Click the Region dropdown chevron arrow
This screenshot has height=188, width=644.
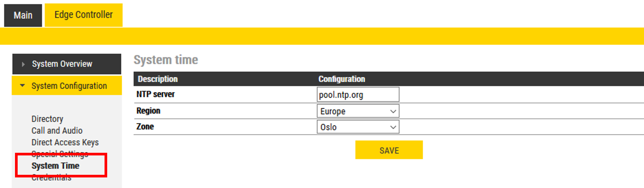tap(393, 112)
